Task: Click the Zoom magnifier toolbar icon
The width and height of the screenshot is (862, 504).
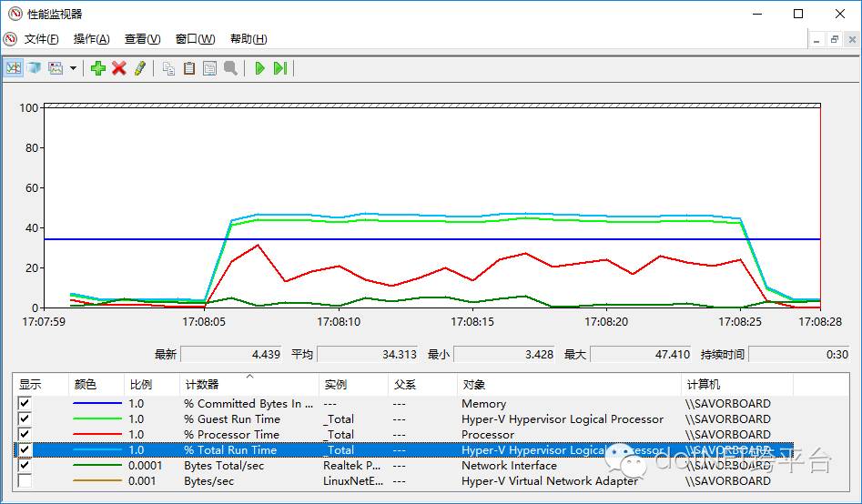Action: click(x=230, y=68)
